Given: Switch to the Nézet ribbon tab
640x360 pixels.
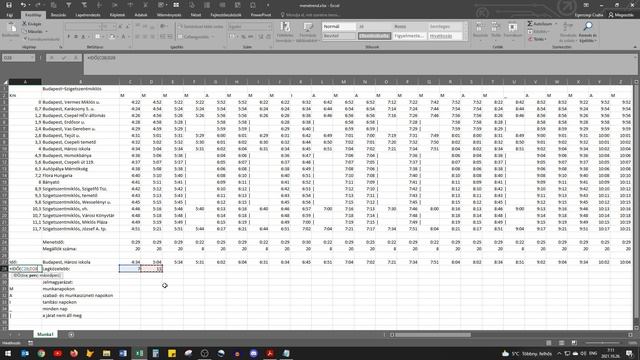Looking at the screenshot, I should (x=196, y=15).
